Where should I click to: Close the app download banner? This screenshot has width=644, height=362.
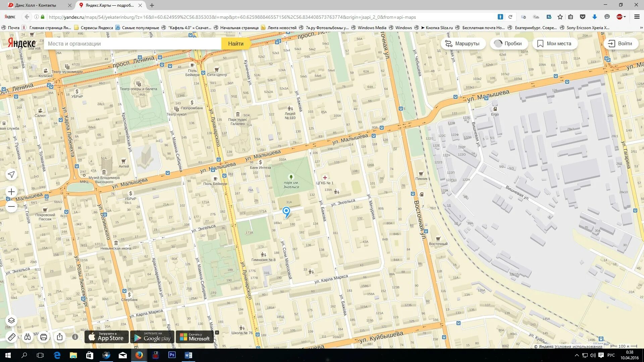click(x=217, y=333)
